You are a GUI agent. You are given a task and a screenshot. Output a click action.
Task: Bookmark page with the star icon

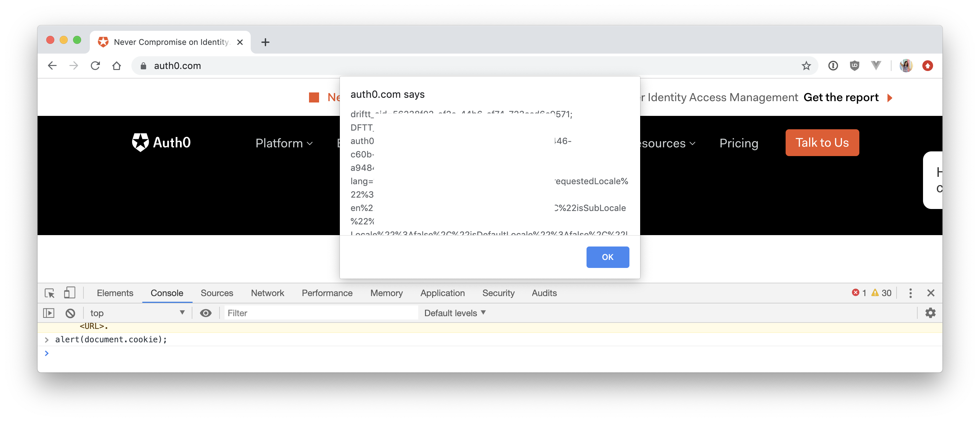pos(806,66)
